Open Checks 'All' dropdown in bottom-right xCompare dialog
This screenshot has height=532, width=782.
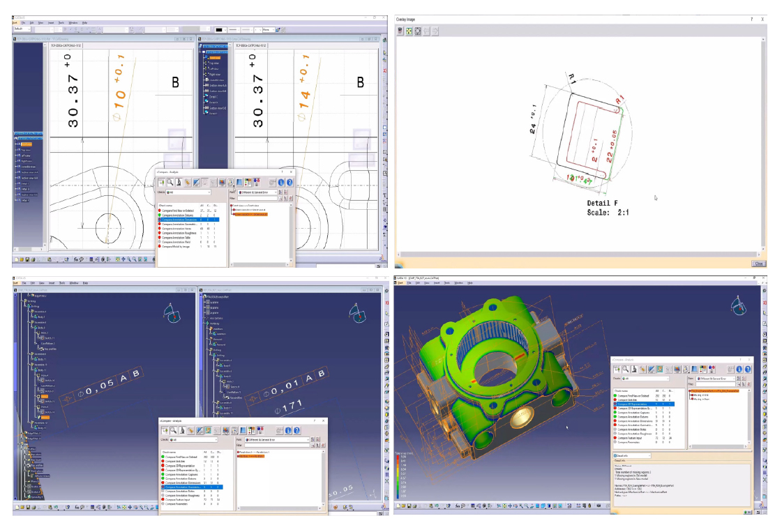645,379
